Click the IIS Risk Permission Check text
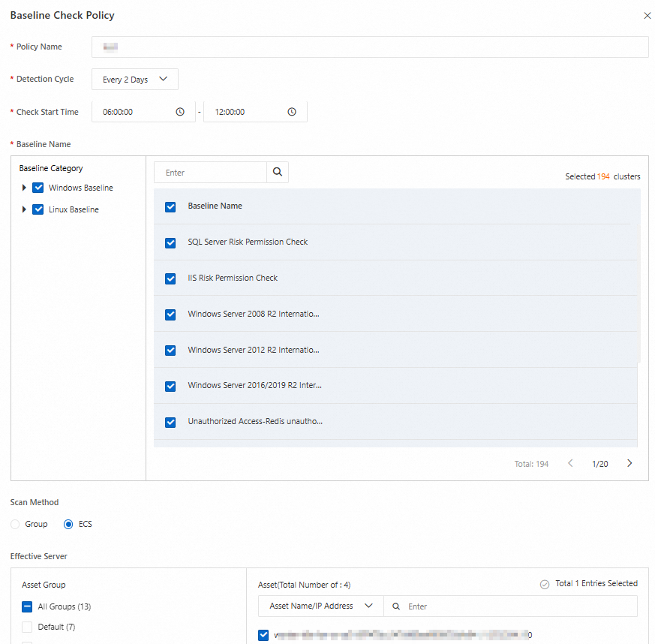The width and height of the screenshot is (655, 644). coord(233,278)
